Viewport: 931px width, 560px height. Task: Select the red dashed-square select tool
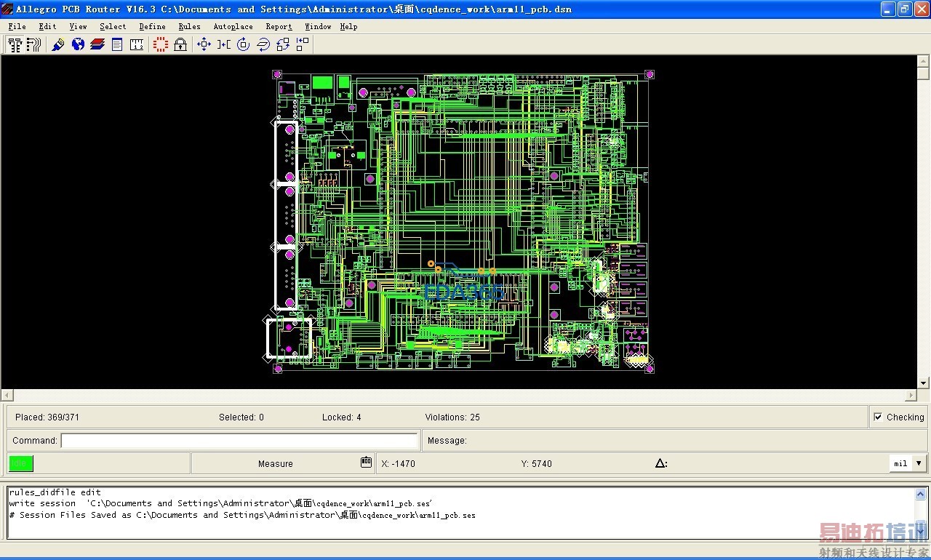click(x=161, y=45)
